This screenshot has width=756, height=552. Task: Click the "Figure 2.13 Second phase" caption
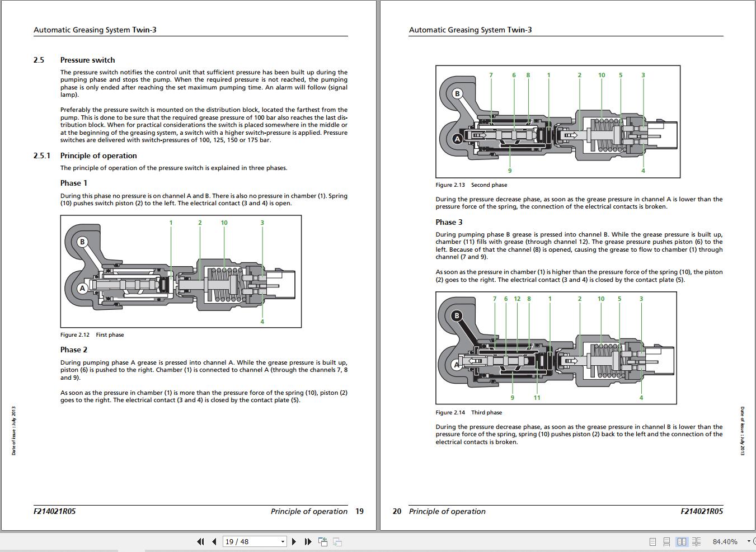click(x=471, y=185)
